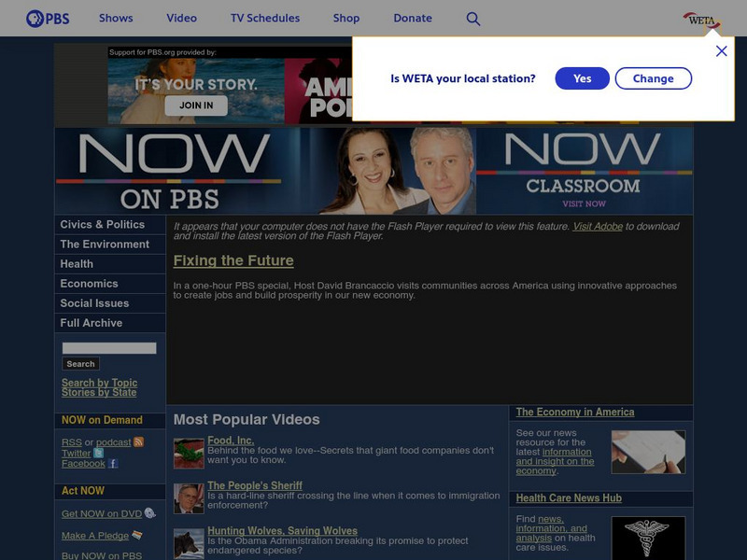This screenshot has width=747, height=560.
Task: Open Twitter via the Twitter bird icon
Action: coord(99,454)
